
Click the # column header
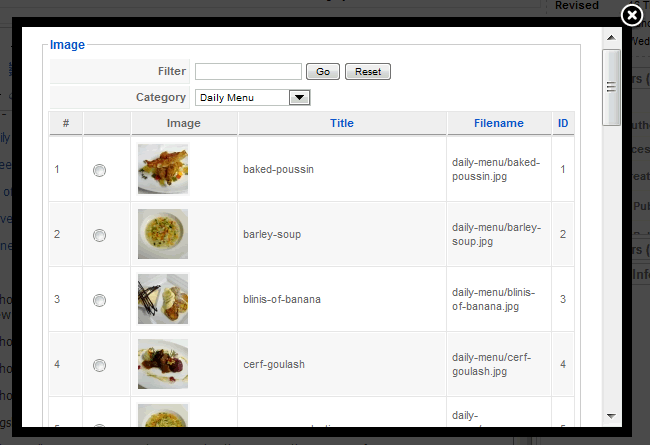click(66, 123)
